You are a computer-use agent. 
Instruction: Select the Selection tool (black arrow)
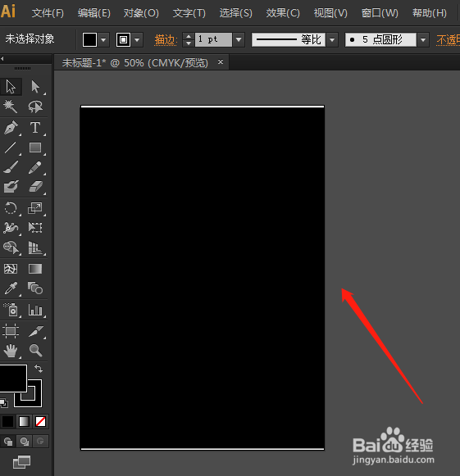pos(11,87)
